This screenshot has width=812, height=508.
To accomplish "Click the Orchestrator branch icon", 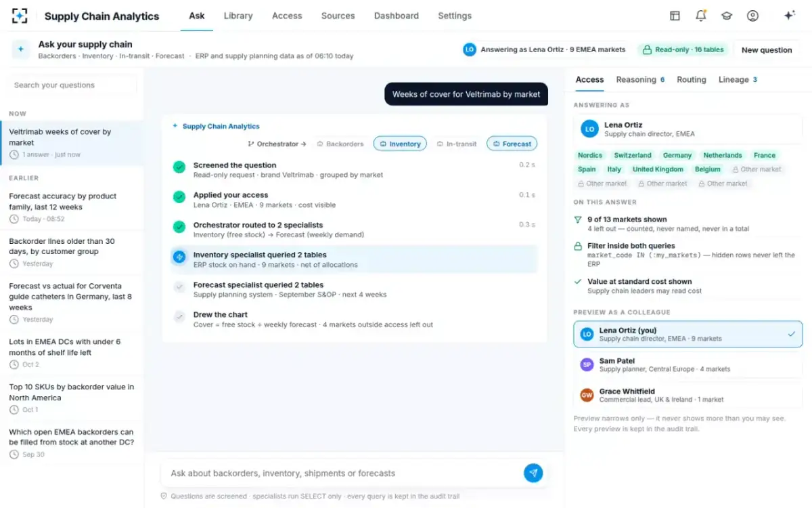I will 251,144.
